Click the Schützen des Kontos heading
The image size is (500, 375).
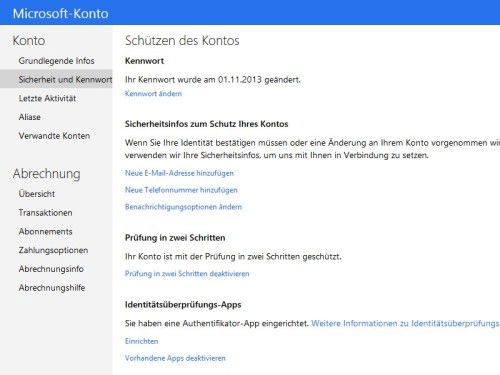click(182, 41)
